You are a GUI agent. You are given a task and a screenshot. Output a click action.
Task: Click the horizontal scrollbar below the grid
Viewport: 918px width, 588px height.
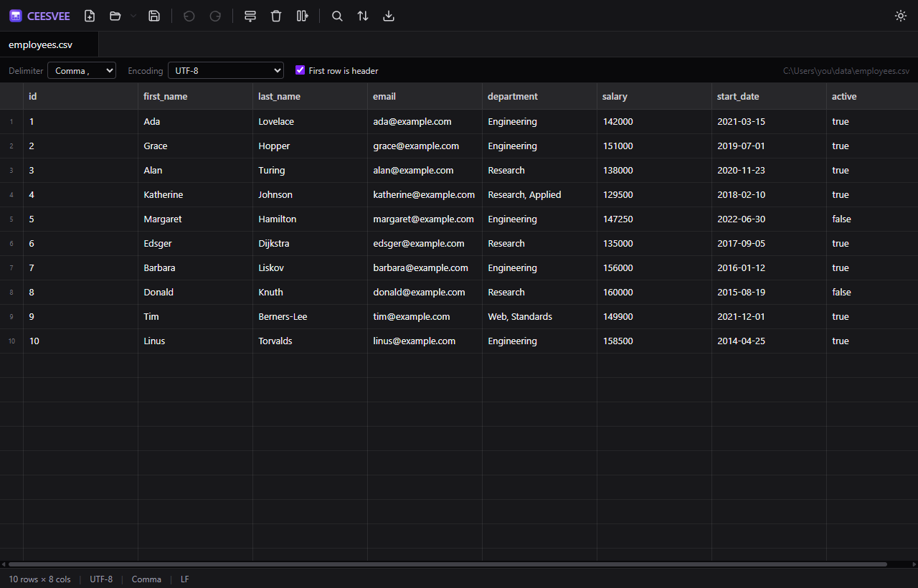[x=448, y=564]
